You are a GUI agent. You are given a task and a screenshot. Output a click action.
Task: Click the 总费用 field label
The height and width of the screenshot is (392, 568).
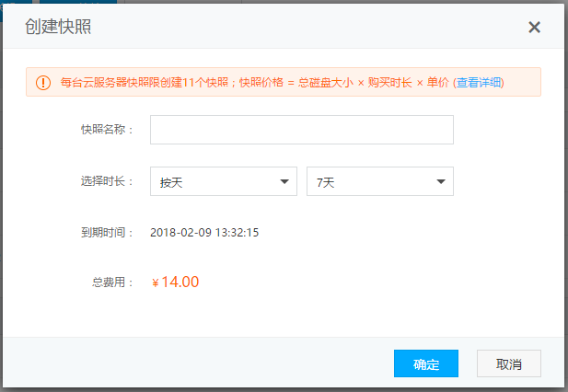point(112,282)
